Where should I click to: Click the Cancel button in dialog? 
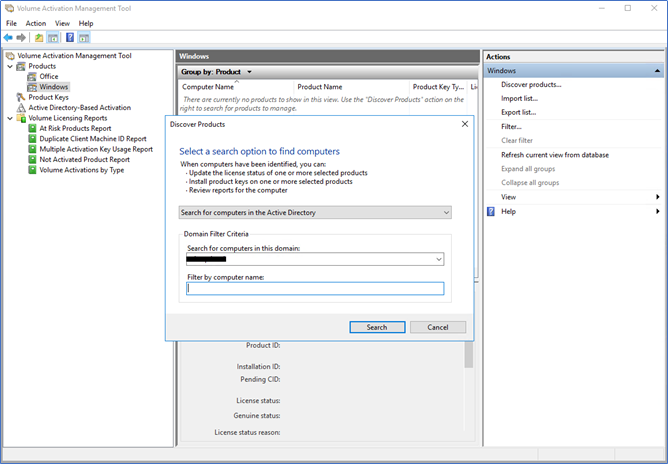[438, 327]
